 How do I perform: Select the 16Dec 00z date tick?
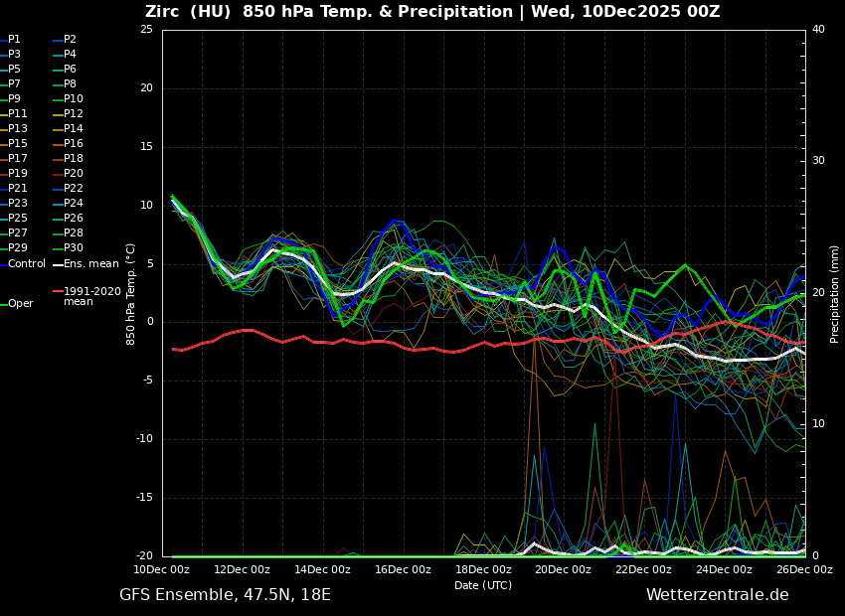pyautogui.click(x=403, y=570)
